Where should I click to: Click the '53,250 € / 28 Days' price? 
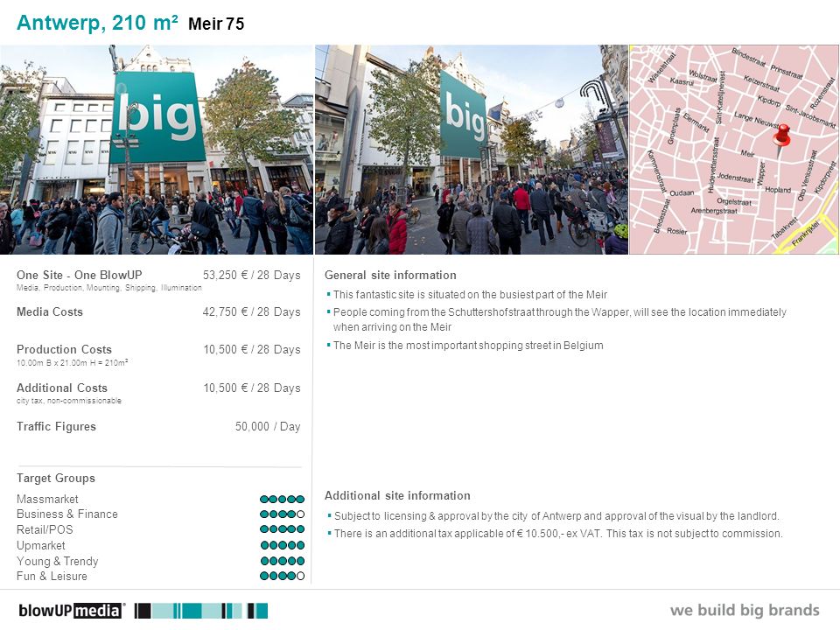251,275
